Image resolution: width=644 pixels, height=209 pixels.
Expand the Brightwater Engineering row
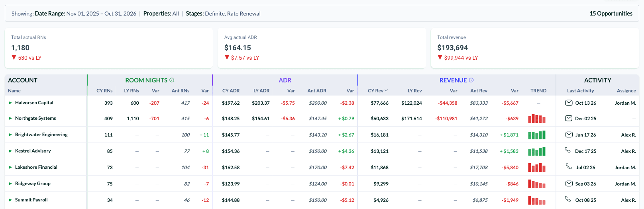(10, 135)
